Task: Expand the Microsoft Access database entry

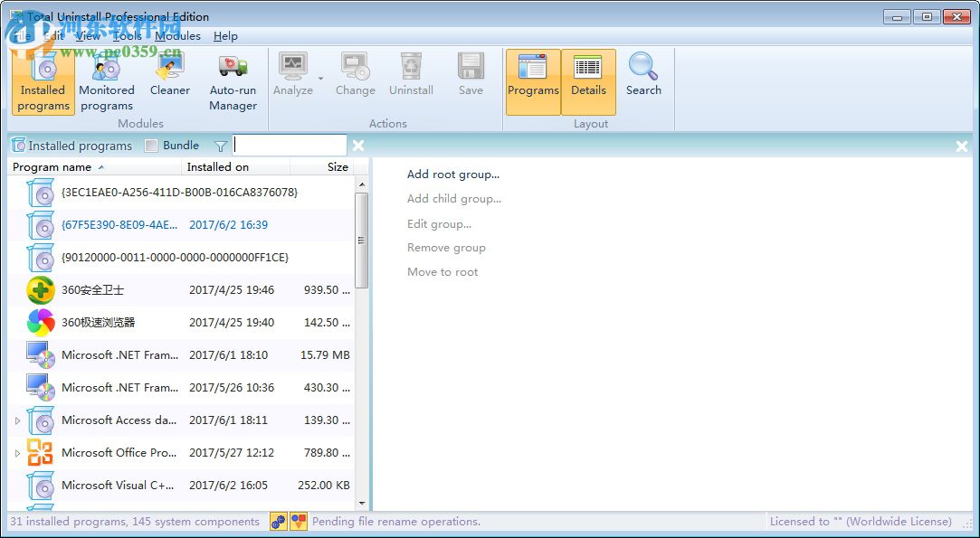Action: pyautogui.click(x=17, y=420)
